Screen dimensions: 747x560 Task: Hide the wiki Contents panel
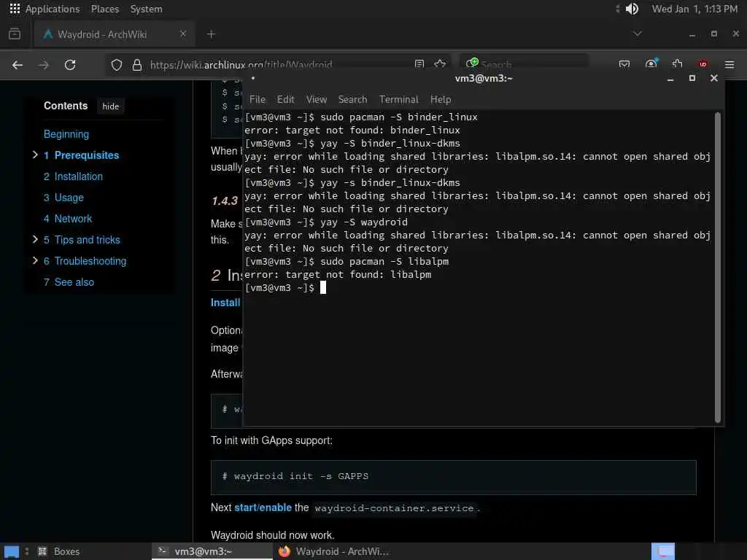tap(111, 106)
